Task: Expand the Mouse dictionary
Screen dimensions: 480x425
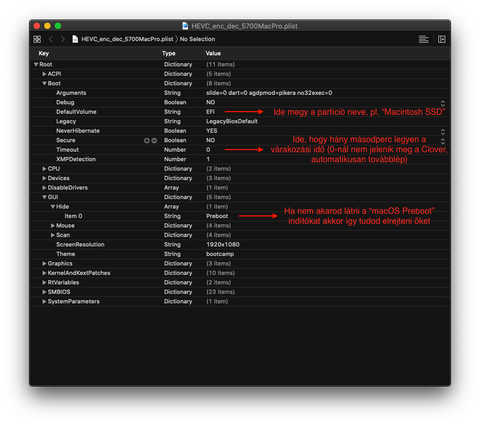Action: click(53, 226)
